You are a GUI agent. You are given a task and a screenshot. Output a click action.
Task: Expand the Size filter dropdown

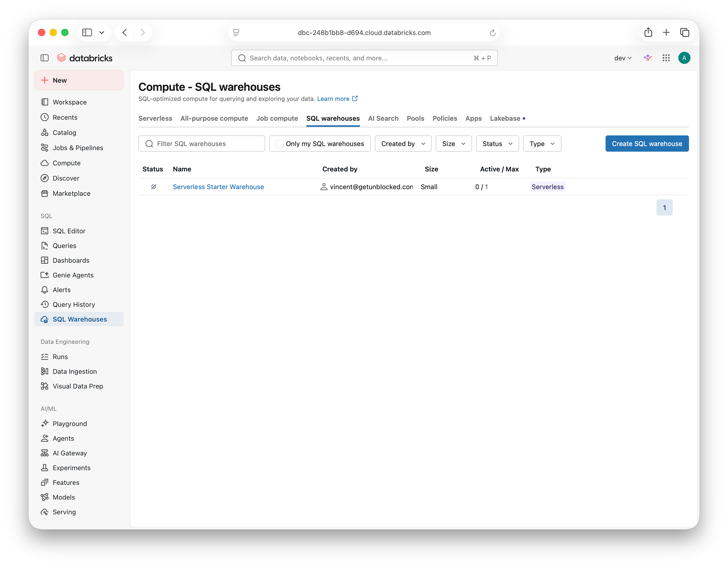[x=453, y=144]
